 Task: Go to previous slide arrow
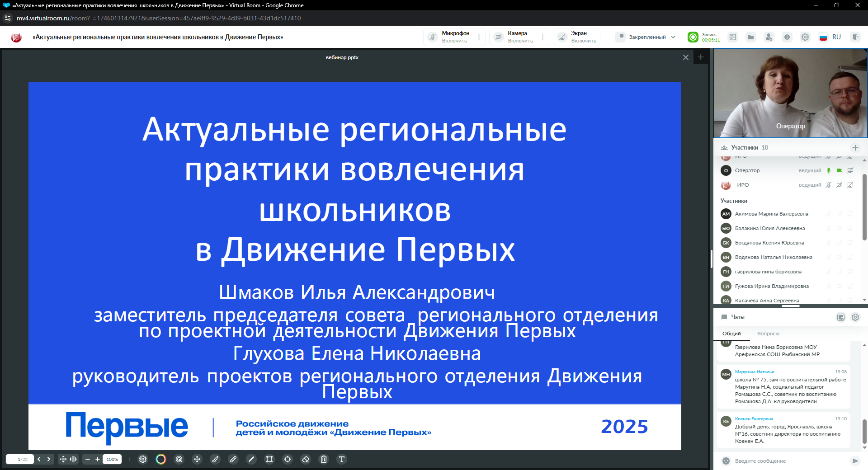(x=39, y=459)
